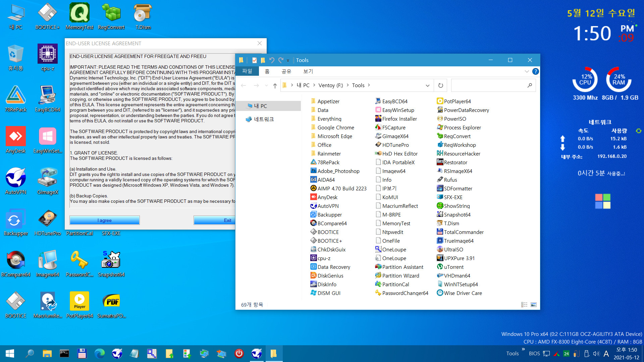This screenshot has width=644, height=362.
Task: Refresh the Tools folder view
Action: point(441,85)
